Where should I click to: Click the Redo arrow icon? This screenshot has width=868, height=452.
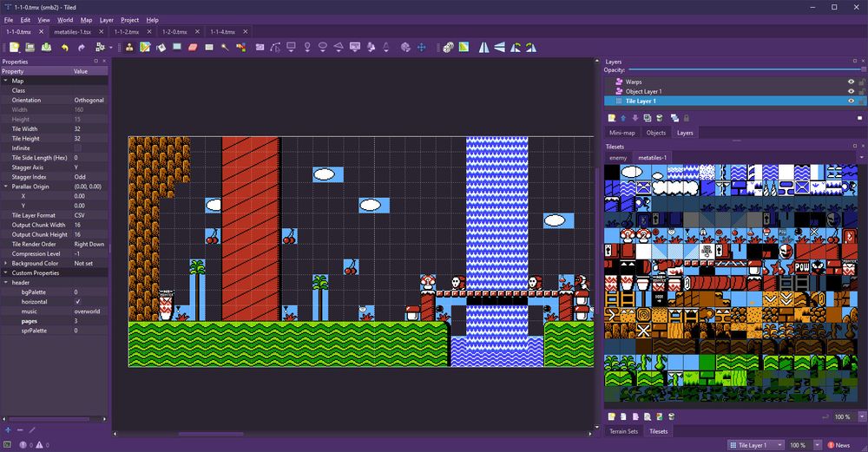(82, 48)
